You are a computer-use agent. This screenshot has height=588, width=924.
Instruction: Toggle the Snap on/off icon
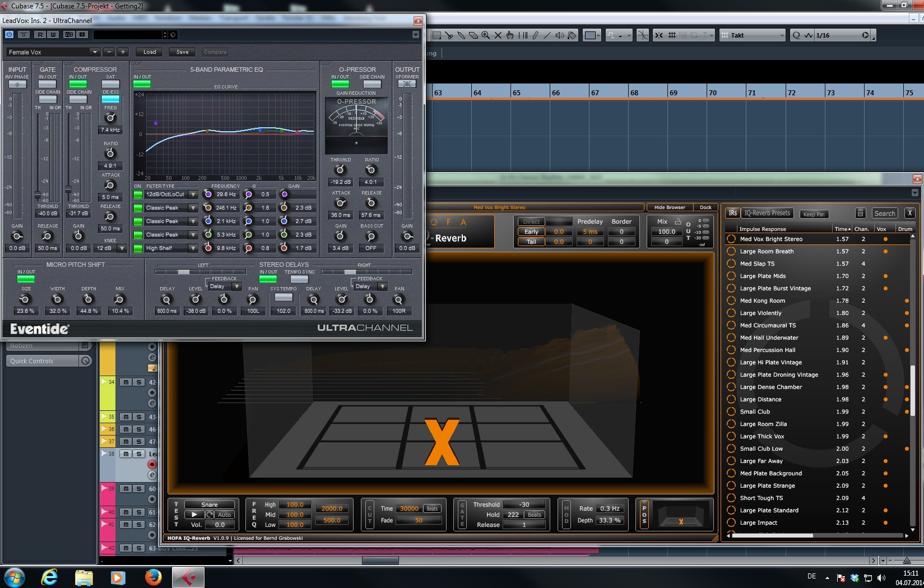659,35
